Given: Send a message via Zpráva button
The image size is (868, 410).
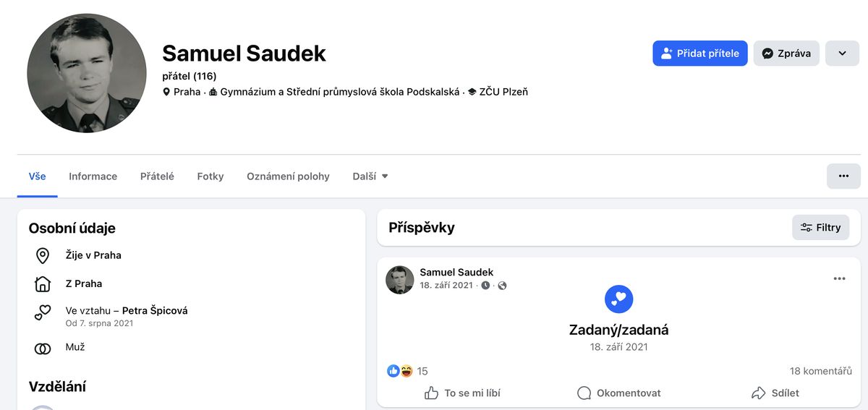Looking at the screenshot, I should 786,54.
